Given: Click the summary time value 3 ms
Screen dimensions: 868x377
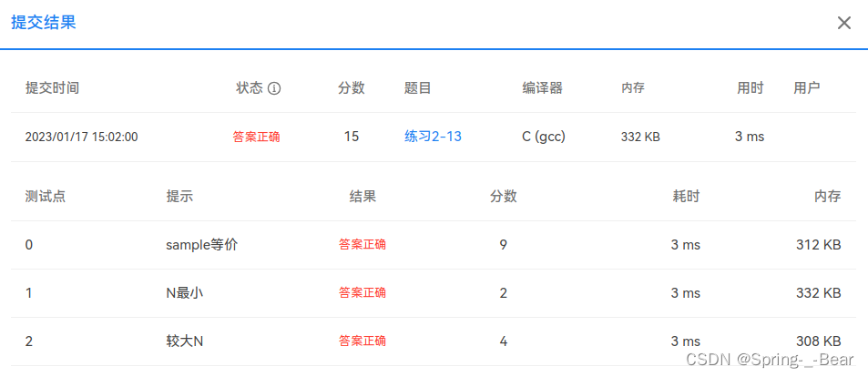Looking at the screenshot, I should tap(750, 137).
